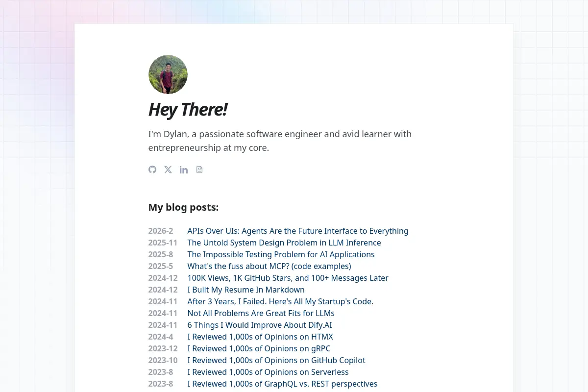Click Dylan's round profile photo
This screenshot has width=588, height=392.
click(168, 74)
